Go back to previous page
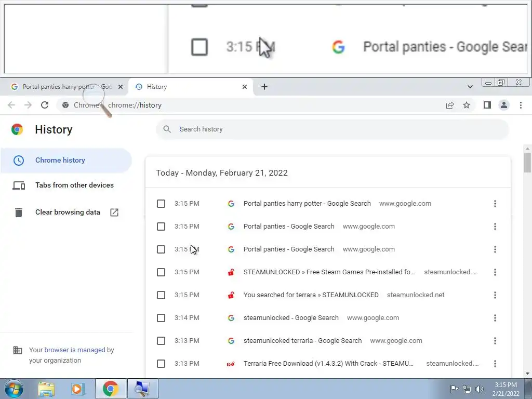Image resolution: width=532 pixels, height=399 pixels. point(11,105)
